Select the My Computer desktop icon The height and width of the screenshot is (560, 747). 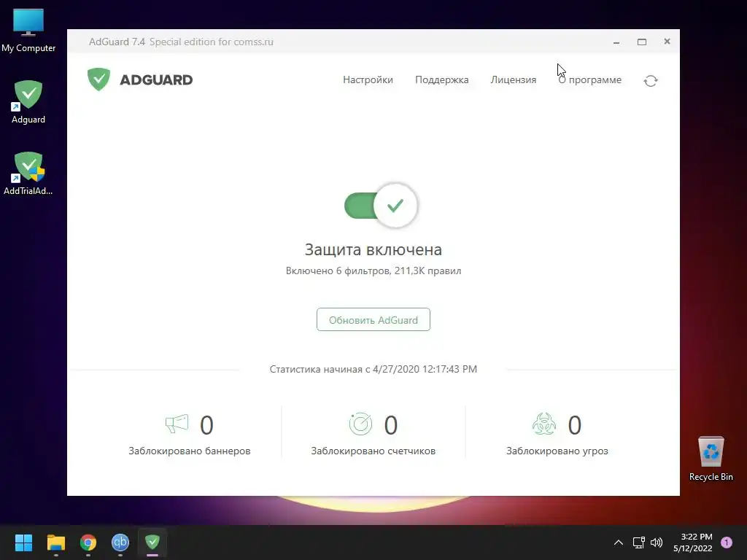(x=28, y=31)
